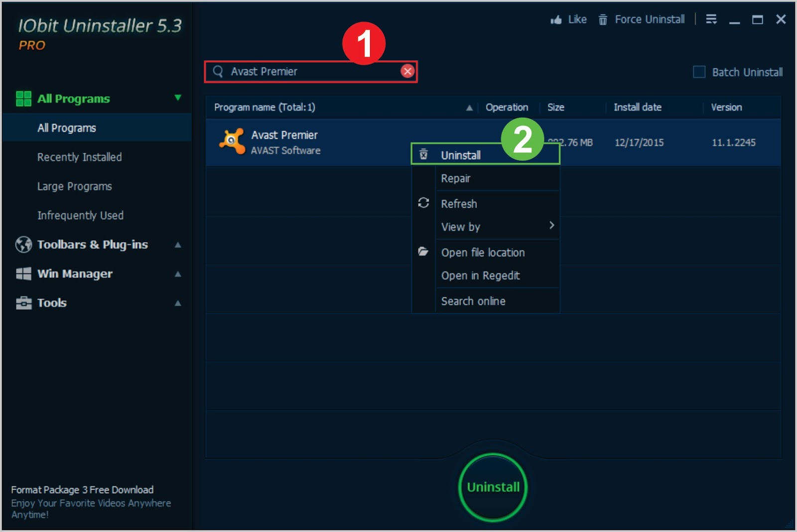Image resolution: width=797 pixels, height=532 pixels.
Task: Click the Toolbars & Plug-ins heading
Action: point(93,245)
